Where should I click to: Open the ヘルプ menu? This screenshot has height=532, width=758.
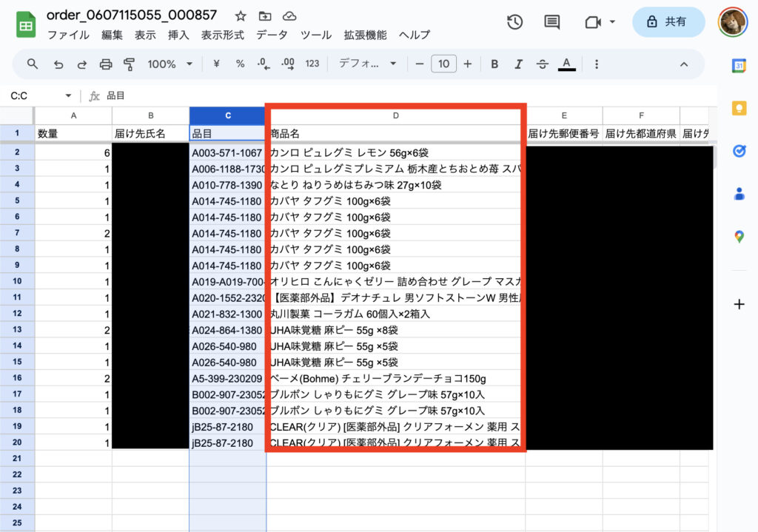point(415,35)
